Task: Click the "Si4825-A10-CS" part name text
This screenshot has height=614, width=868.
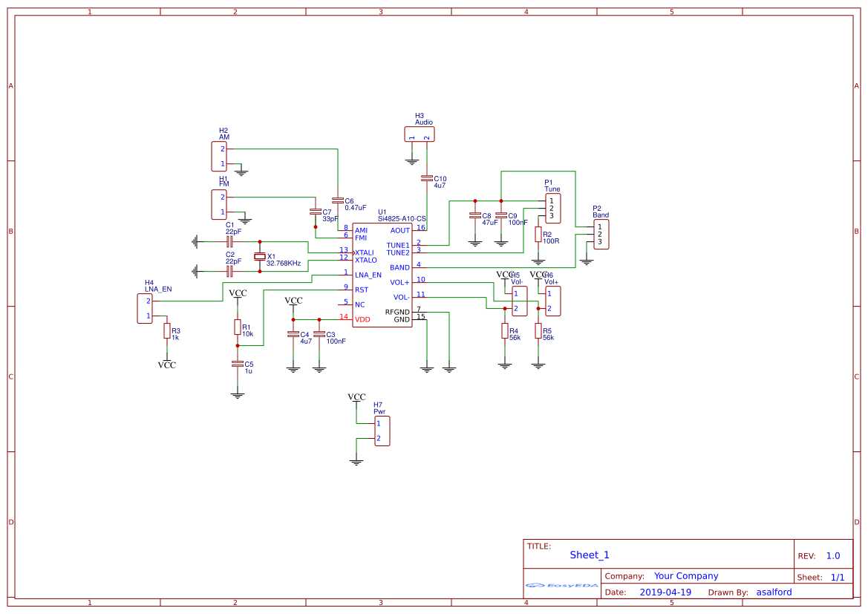Action: pyautogui.click(x=402, y=219)
